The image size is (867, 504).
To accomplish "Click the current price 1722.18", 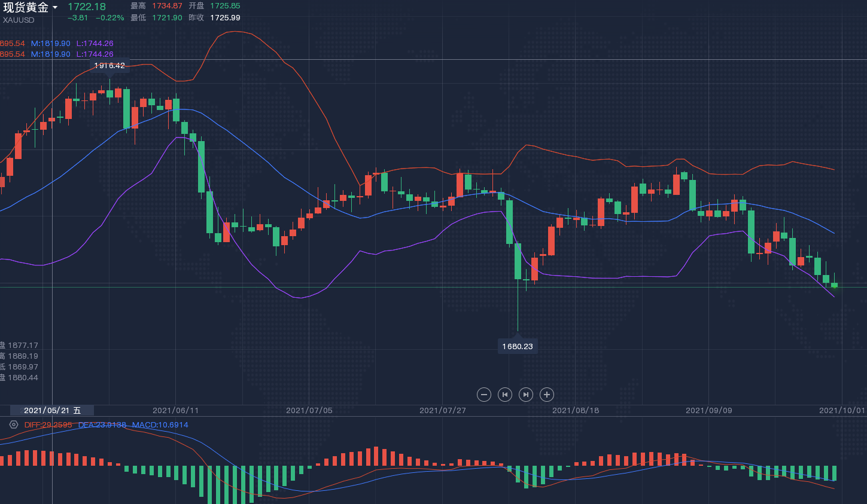I will pyautogui.click(x=87, y=7).
